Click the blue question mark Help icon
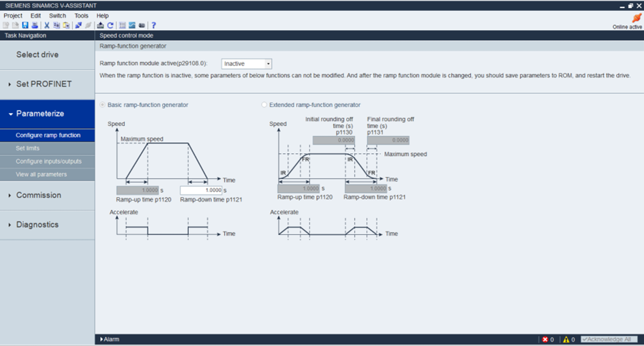The image size is (644, 346). click(153, 25)
